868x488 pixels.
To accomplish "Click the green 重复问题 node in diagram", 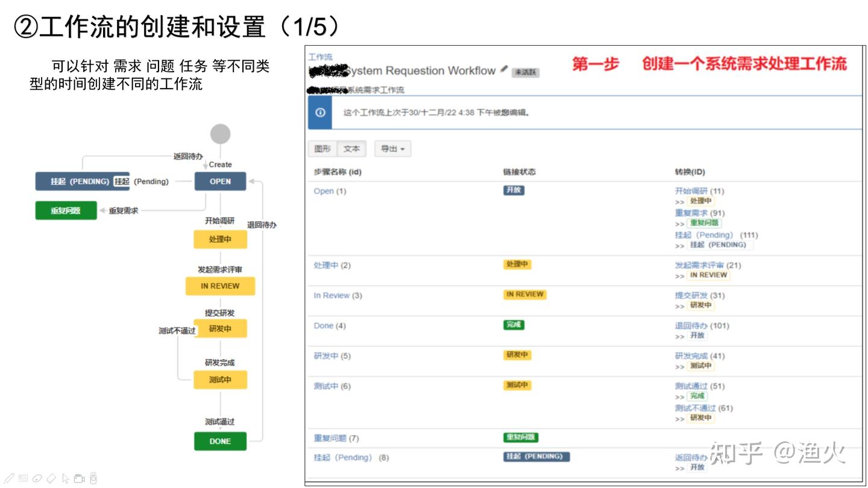I will (66, 210).
